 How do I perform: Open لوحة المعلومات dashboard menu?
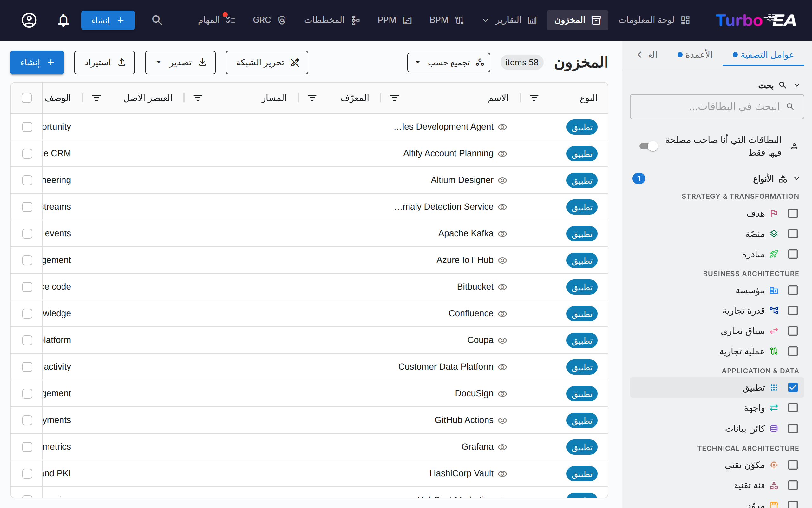654,20
